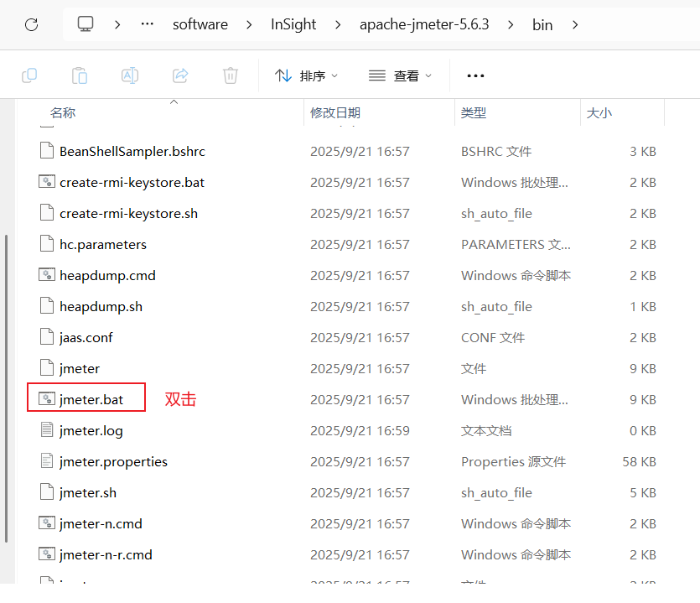Select the heapdump.sh file name
Screen dimensions: 700x603
[x=101, y=306]
